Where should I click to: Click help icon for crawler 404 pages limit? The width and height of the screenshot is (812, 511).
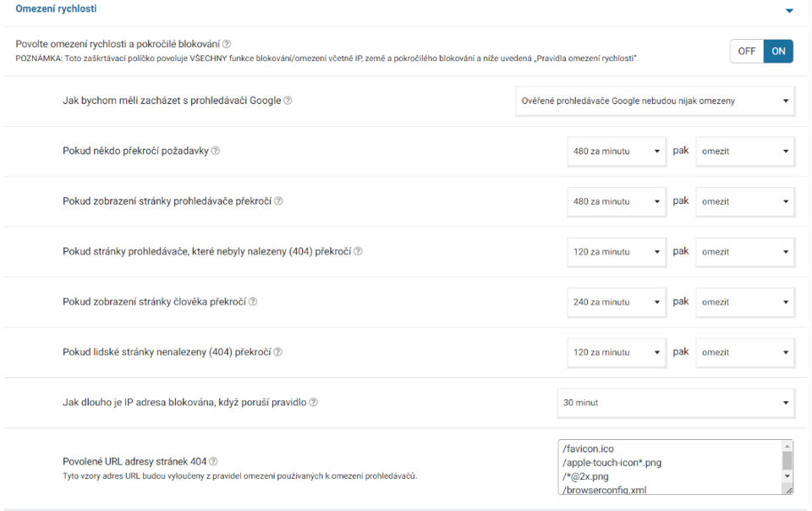(358, 251)
